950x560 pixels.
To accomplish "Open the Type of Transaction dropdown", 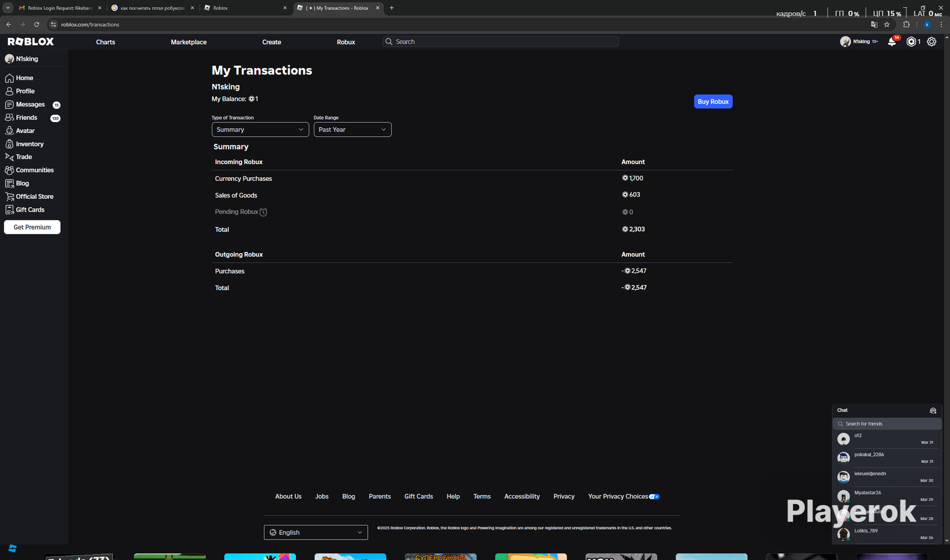I will tap(260, 129).
